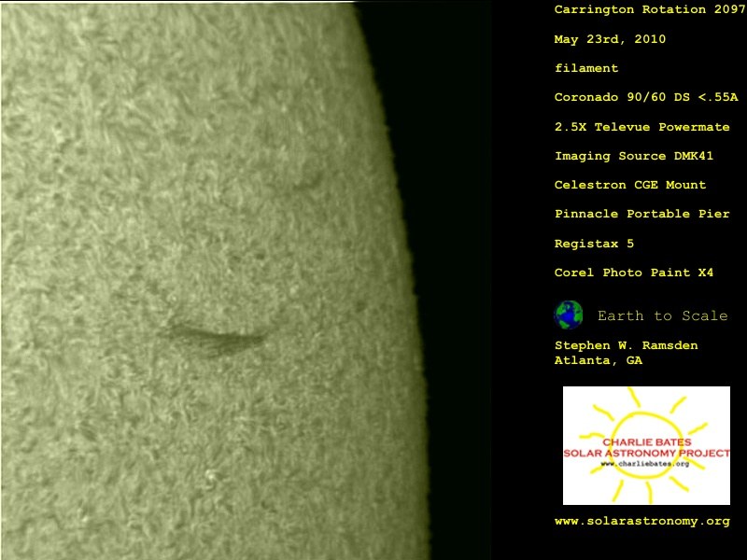Open the www.solarastronomy.org link
The width and height of the screenshot is (747, 560).
(641, 521)
